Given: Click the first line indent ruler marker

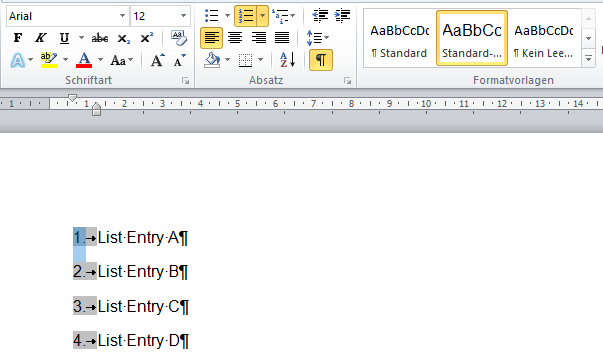Looking at the screenshot, I should (72, 98).
